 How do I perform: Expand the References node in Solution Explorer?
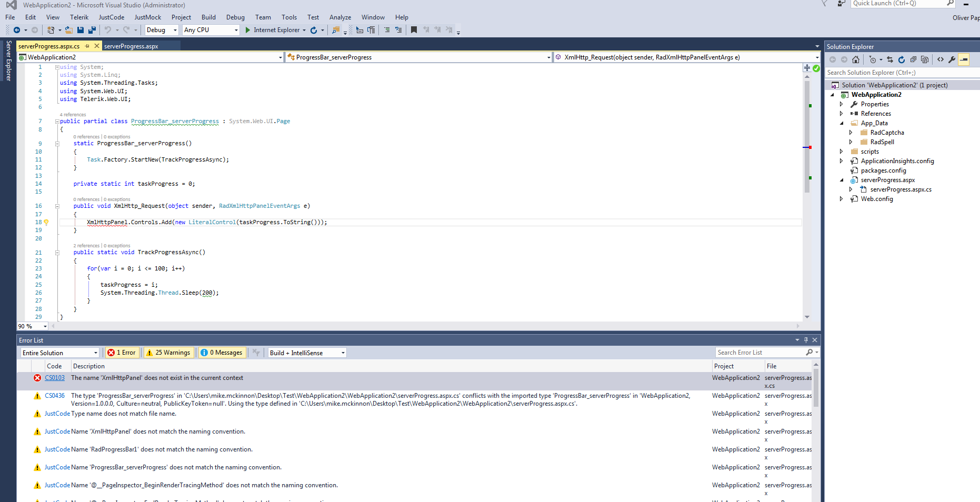click(x=841, y=114)
